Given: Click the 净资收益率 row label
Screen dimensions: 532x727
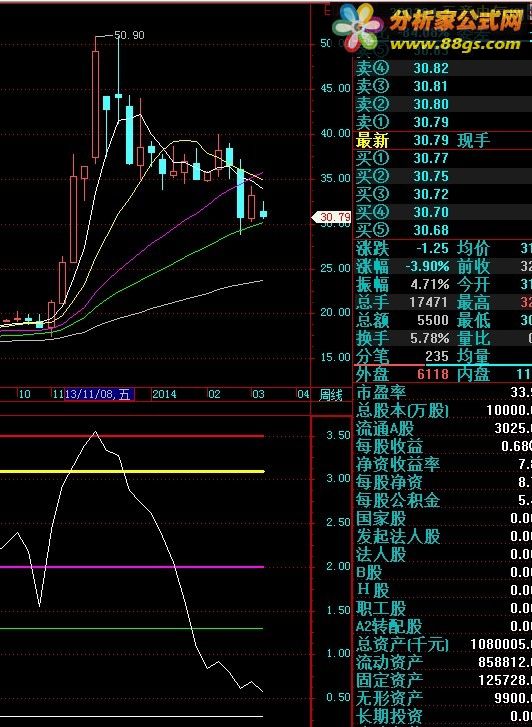Looking at the screenshot, I should pyautogui.click(x=397, y=465).
